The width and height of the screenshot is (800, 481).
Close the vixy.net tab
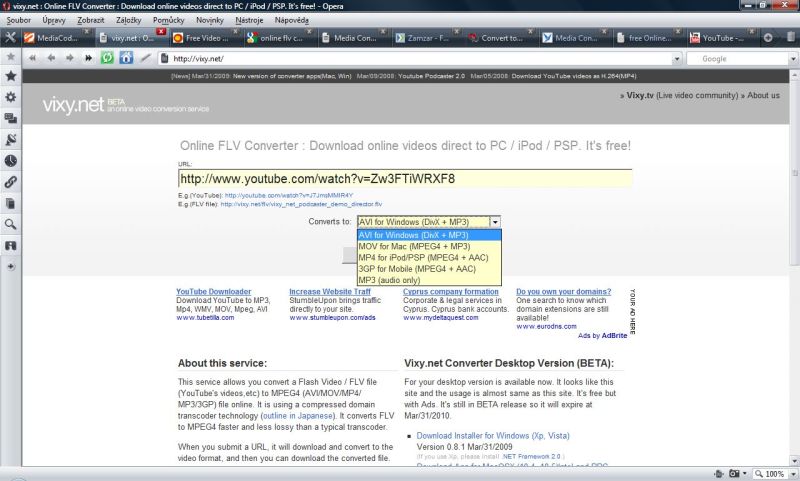161,32
